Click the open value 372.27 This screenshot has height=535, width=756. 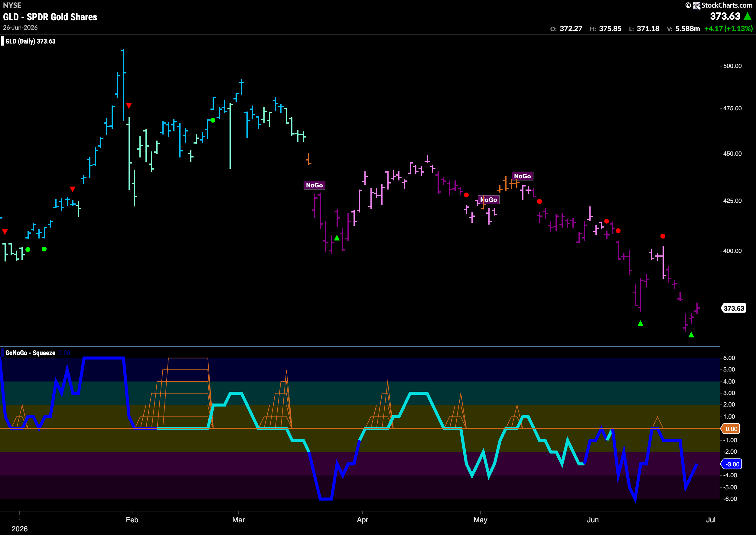571,29
